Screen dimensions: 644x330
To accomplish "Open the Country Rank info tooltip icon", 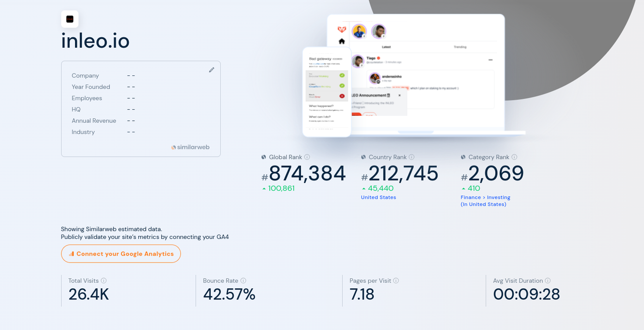I will coord(412,157).
